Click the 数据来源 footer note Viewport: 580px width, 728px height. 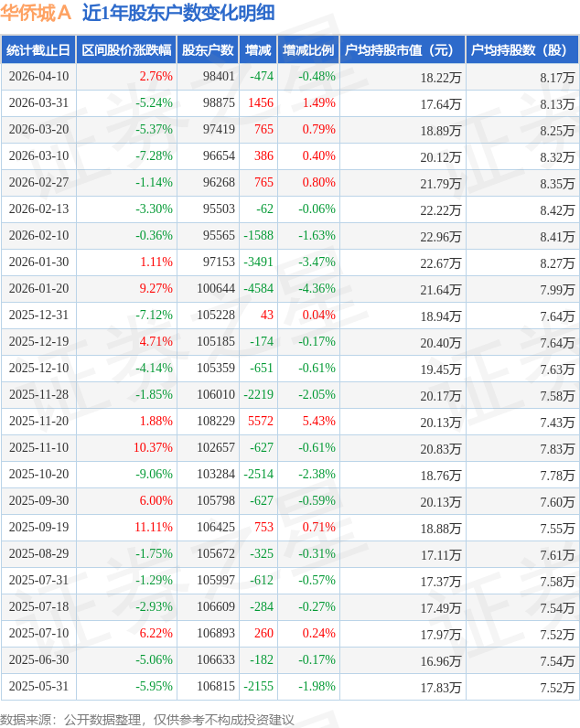147,719
